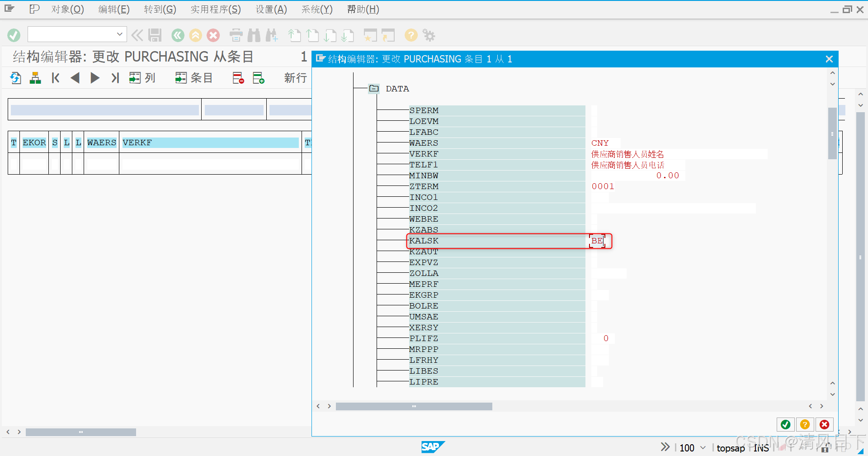Click the 列 column button
This screenshot has height=456, width=868.
click(x=142, y=78)
